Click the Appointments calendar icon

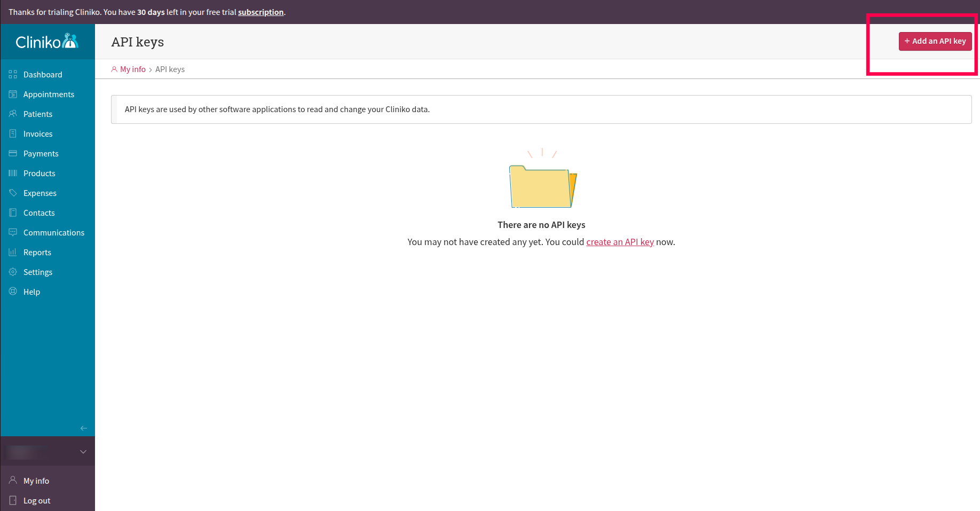[13, 95]
